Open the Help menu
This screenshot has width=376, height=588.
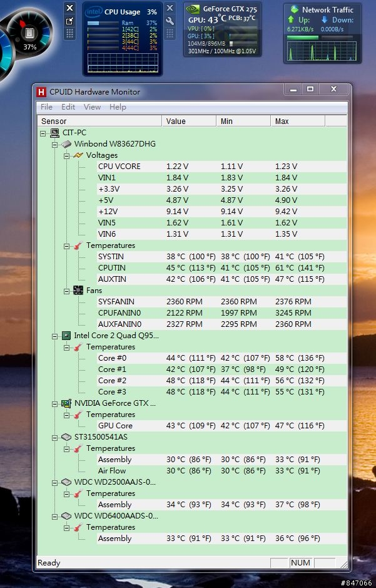(x=118, y=107)
